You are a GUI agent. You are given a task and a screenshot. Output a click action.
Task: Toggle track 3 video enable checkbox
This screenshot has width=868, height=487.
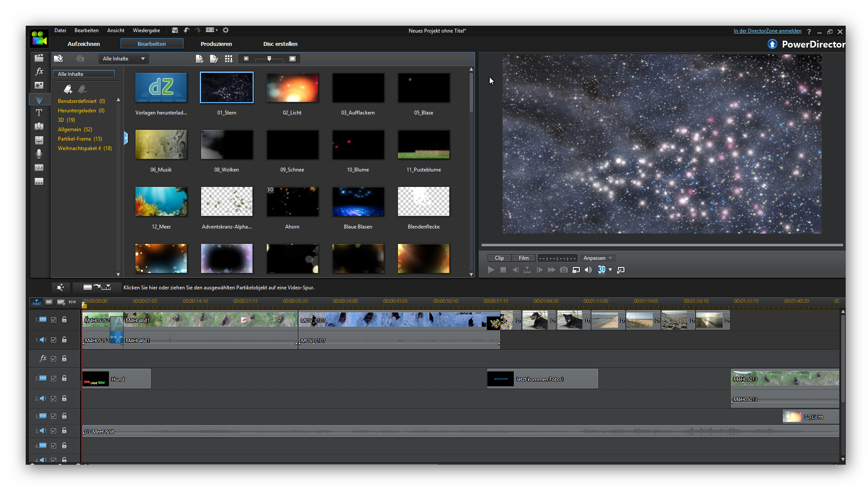(x=54, y=416)
